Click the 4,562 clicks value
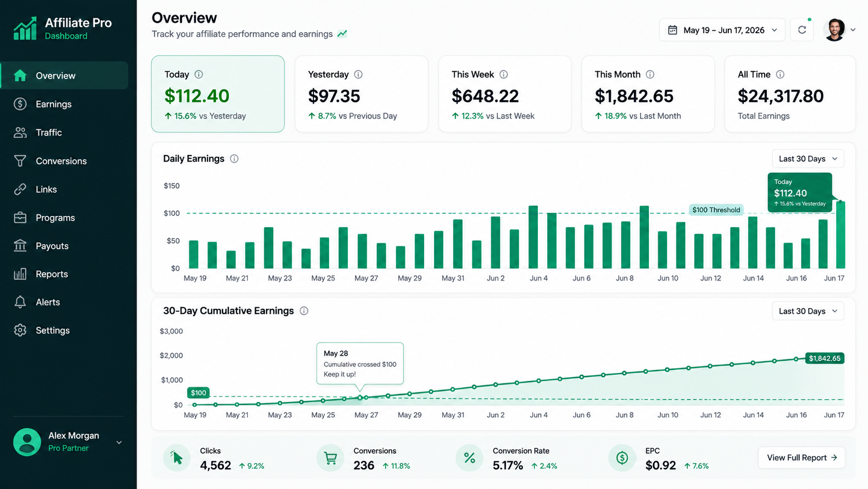868x489 pixels. tap(215, 465)
